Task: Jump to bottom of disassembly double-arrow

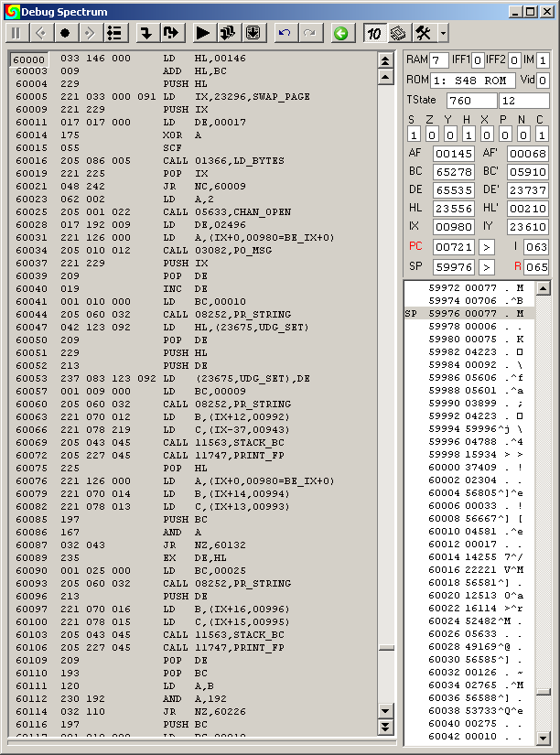Action: (385, 727)
